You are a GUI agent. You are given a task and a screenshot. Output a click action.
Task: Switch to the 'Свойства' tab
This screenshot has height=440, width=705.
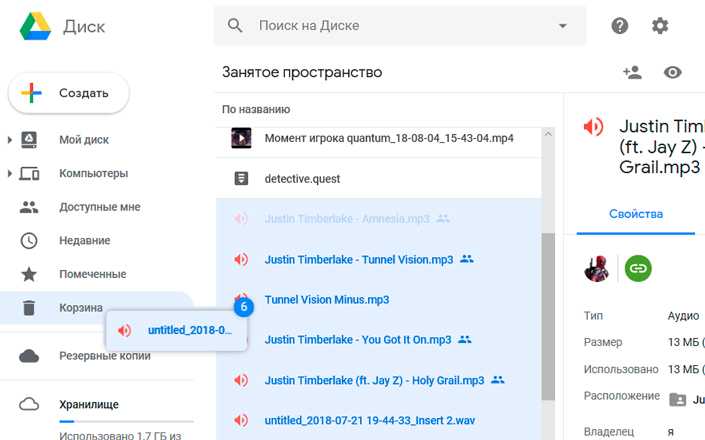coord(636,214)
